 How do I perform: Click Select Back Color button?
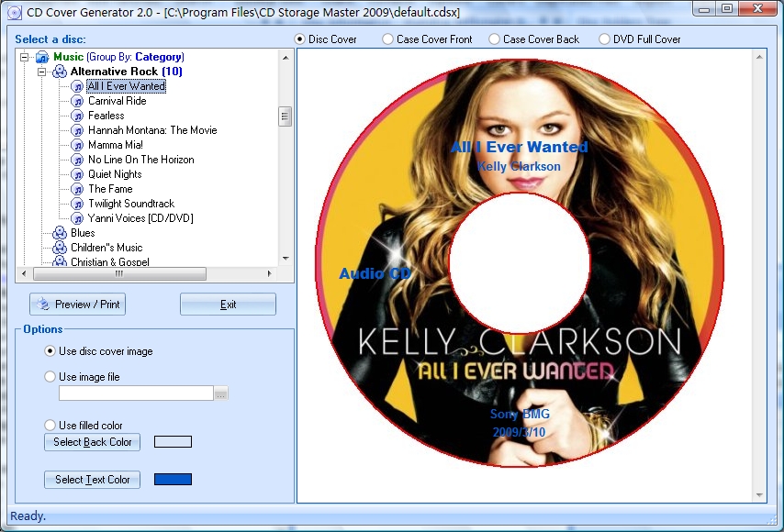coord(92,442)
